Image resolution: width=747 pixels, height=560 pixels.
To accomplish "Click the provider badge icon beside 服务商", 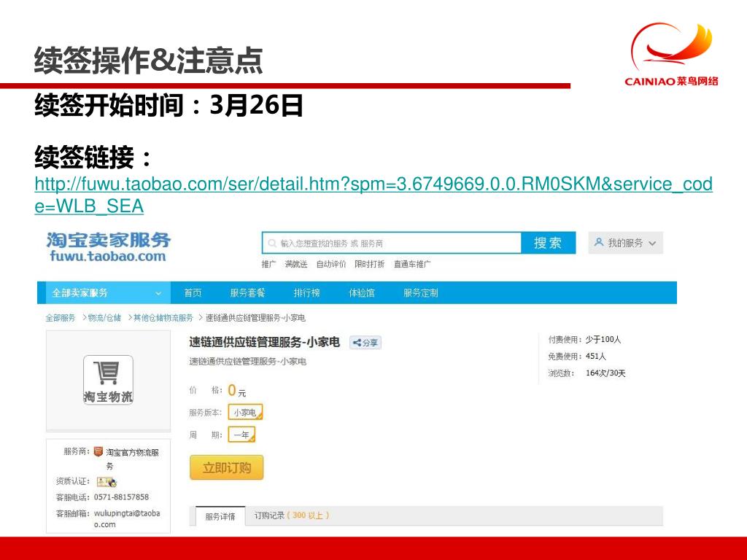I will click(98, 451).
